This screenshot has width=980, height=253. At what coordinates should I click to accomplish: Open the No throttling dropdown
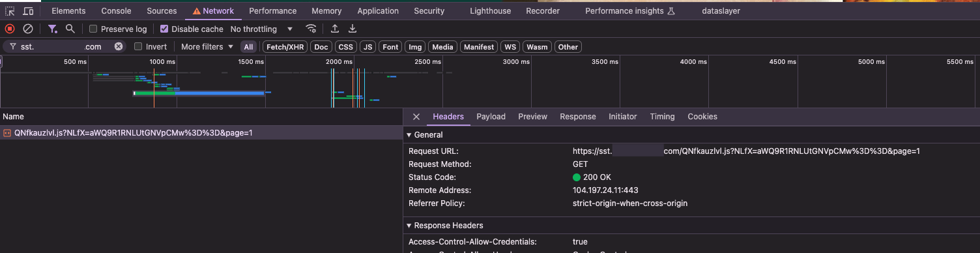pos(262,29)
